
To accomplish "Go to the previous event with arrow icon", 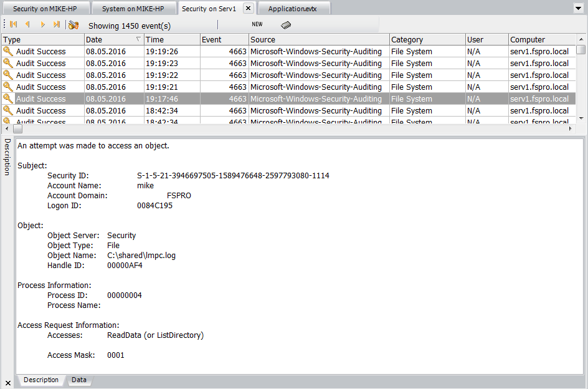I will pyautogui.click(x=27, y=24).
